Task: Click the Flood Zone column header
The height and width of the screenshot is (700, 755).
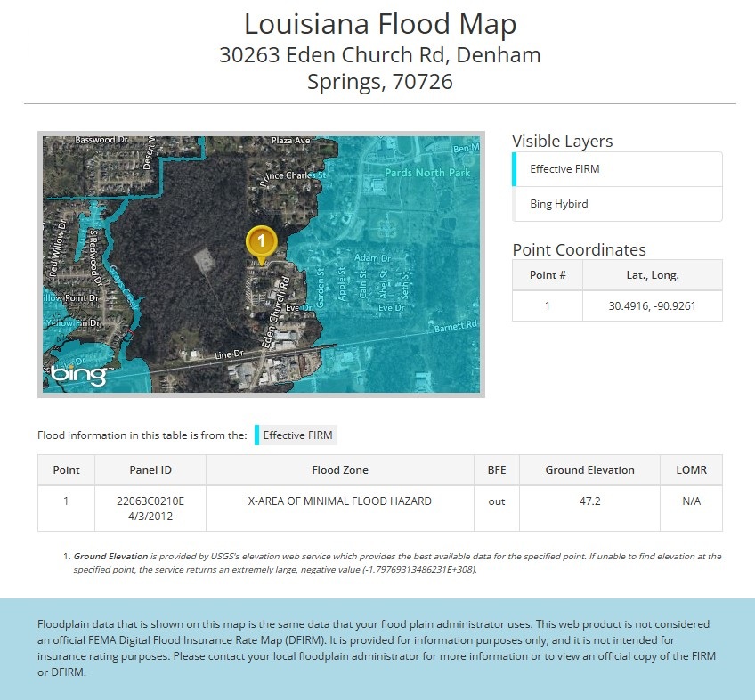Action: click(x=339, y=470)
